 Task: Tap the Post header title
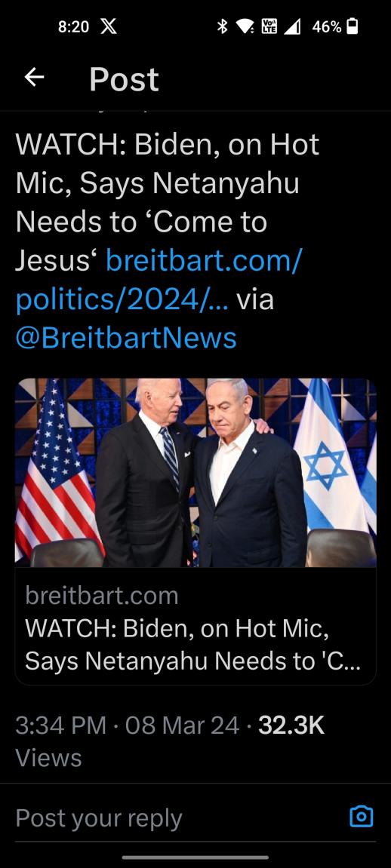tap(124, 79)
